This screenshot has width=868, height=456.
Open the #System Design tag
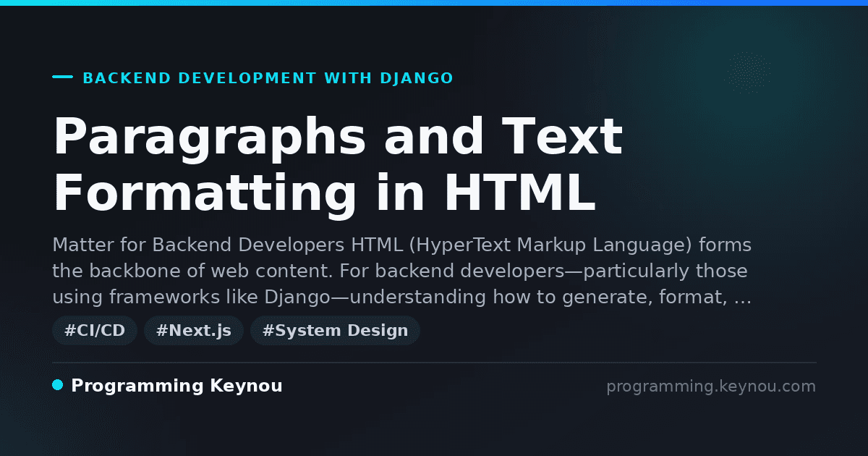click(x=335, y=331)
